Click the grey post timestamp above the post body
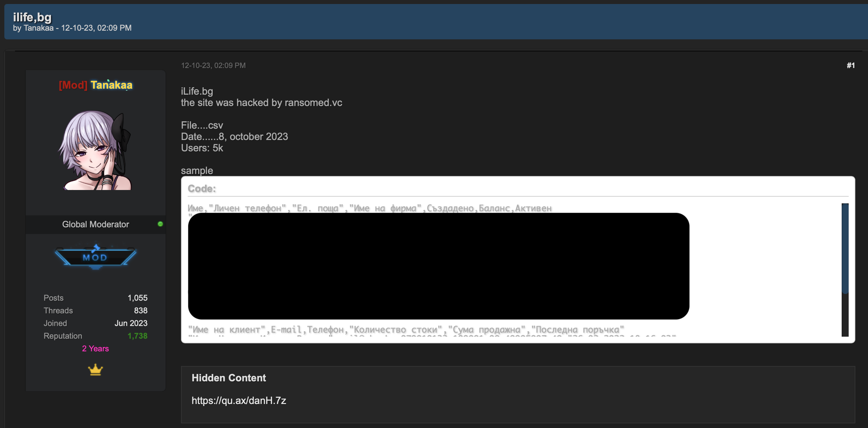 coord(213,65)
